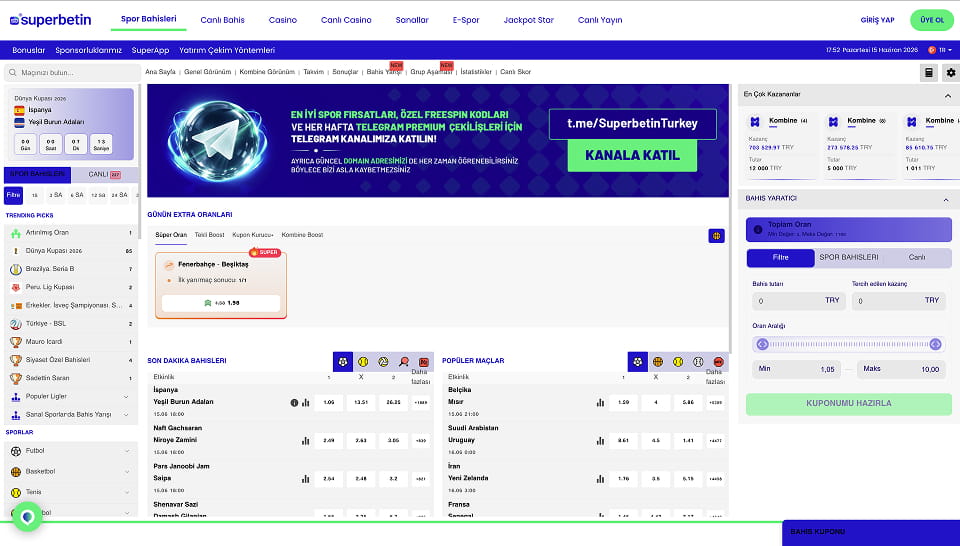This screenshot has width=960, height=546.
Task: Go to the E-Spor tab
Action: point(466,20)
